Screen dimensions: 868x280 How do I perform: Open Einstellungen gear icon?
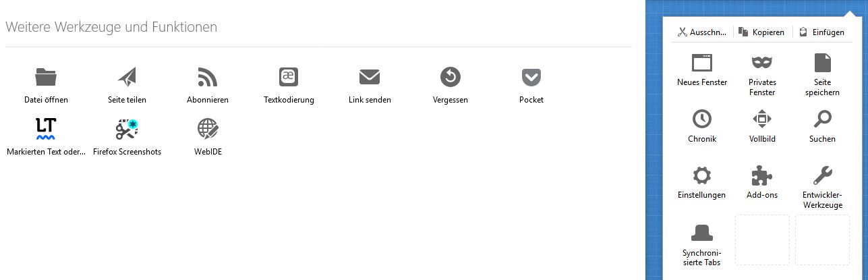coord(702,176)
